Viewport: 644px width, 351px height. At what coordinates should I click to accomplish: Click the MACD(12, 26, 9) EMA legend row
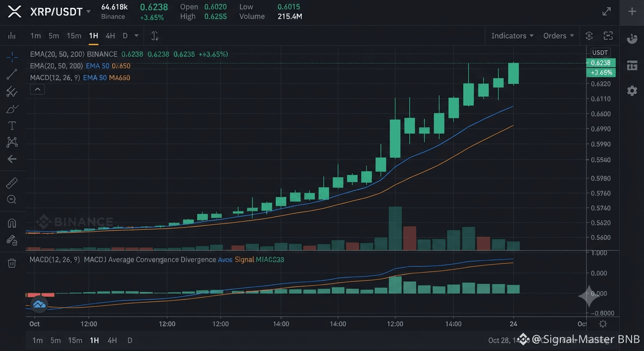point(80,78)
